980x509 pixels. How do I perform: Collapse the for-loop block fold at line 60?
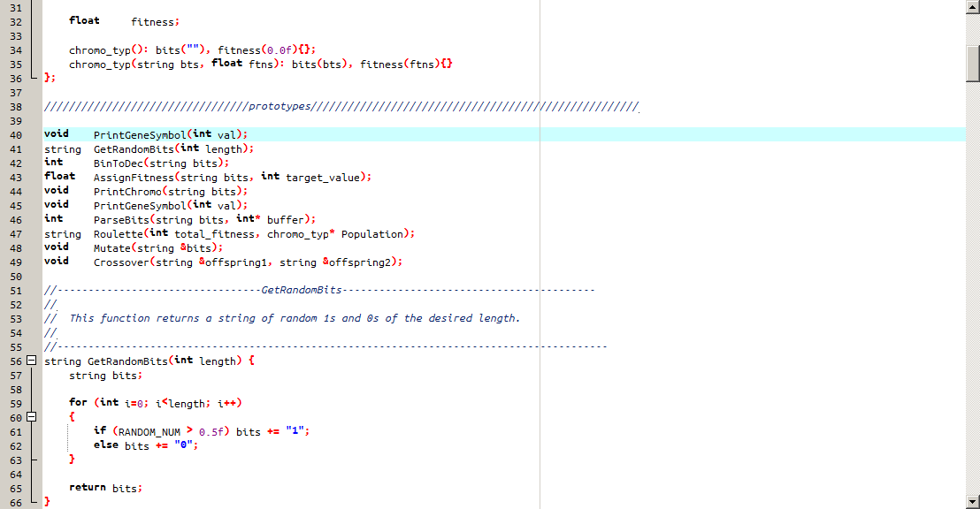pyautogui.click(x=31, y=417)
